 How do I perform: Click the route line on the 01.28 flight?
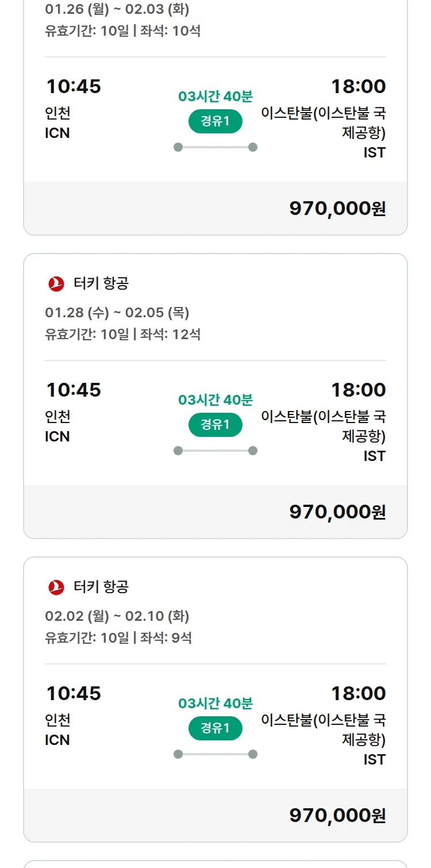pos(215,451)
